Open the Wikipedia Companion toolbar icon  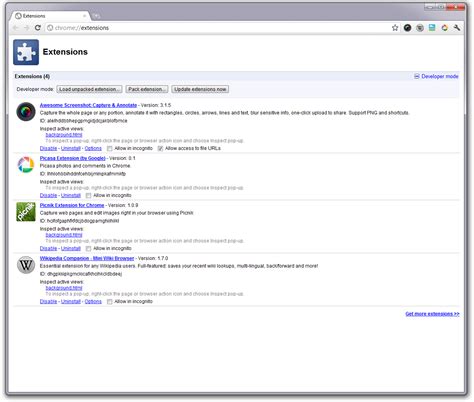point(420,28)
